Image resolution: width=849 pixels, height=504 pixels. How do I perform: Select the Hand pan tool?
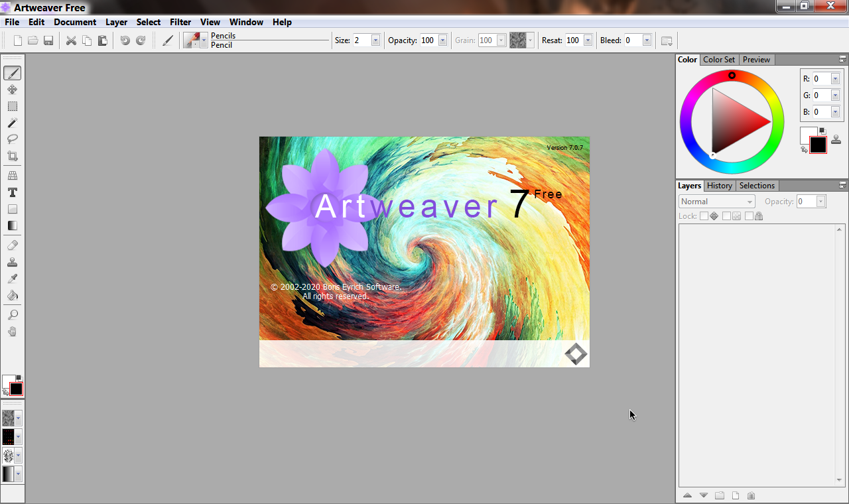point(12,332)
